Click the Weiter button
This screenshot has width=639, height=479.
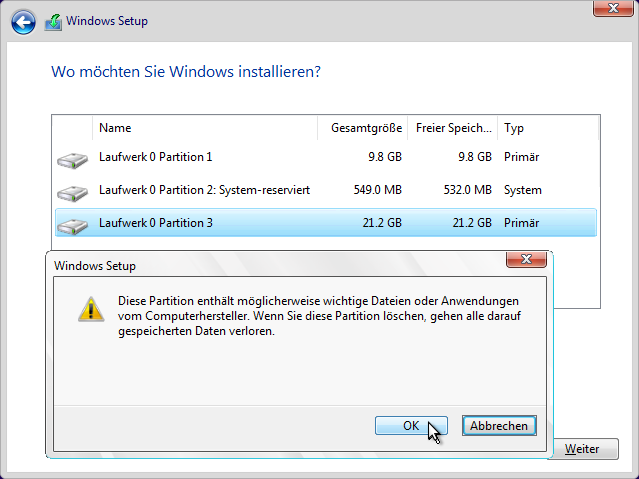click(x=586, y=449)
